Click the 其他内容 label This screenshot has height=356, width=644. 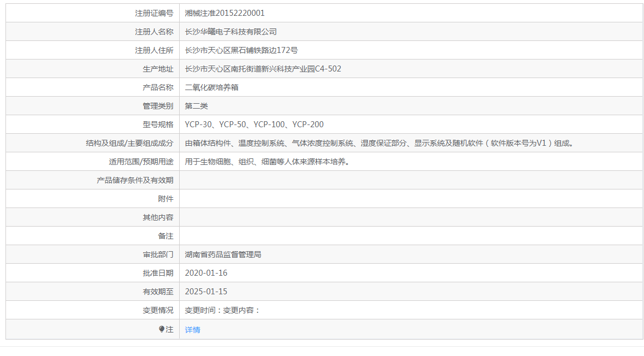(x=158, y=217)
